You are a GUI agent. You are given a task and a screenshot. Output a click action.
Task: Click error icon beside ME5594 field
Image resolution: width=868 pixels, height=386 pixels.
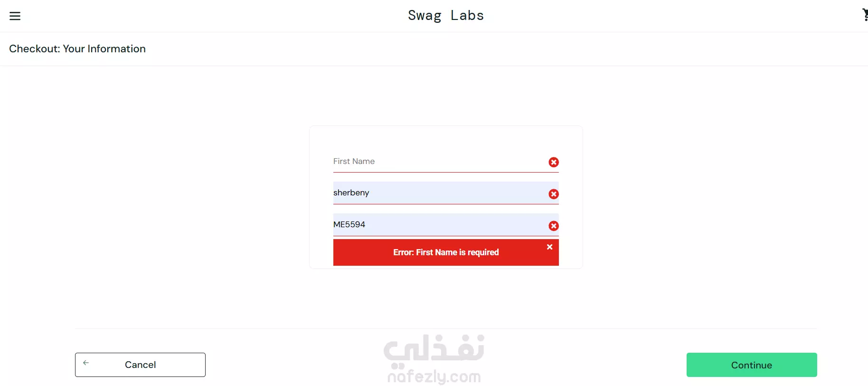coord(554,226)
